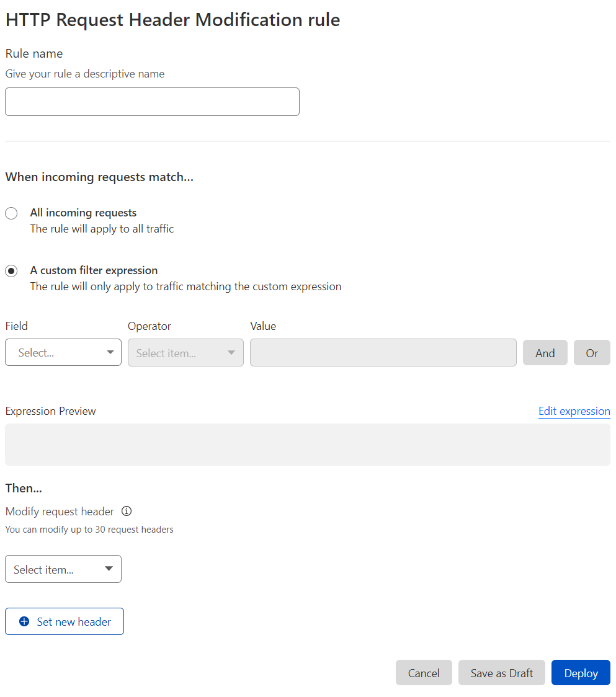Open the Operator dropdown
This screenshot has width=616, height=697.
pyautogui.click(x=185, y=352)
